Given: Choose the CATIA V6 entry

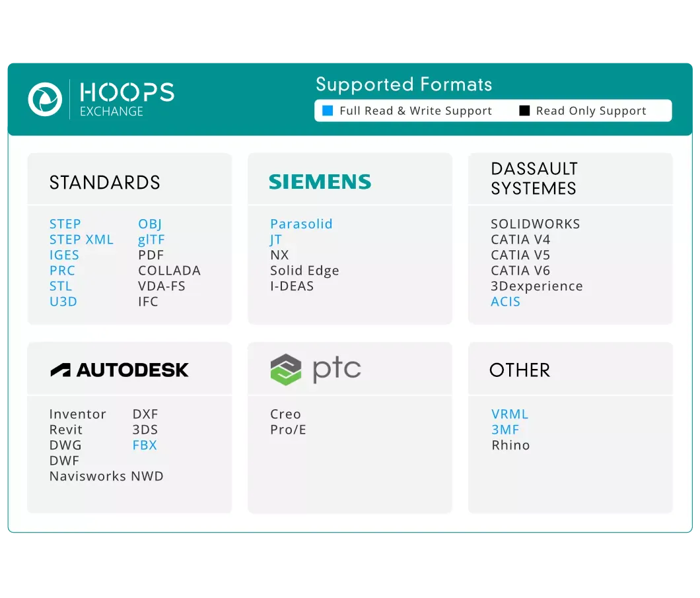Looking at the screenshot, I should click(520, 271).
